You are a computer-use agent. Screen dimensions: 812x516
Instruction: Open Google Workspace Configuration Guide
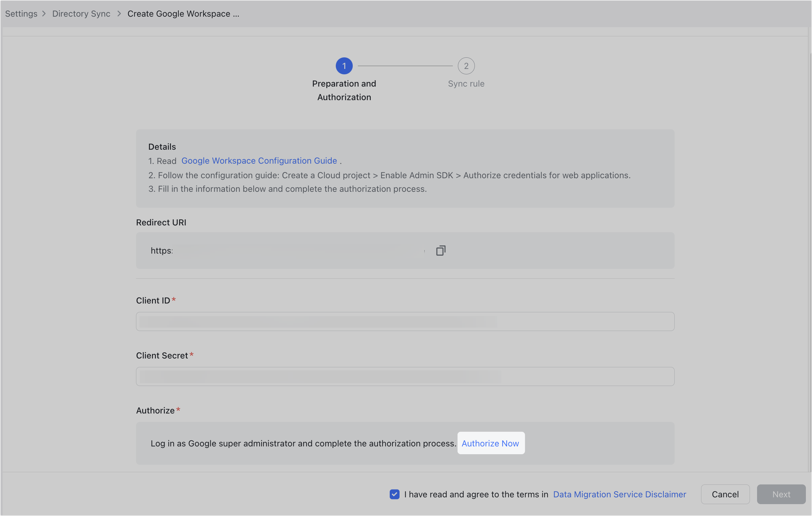[259, 161]
